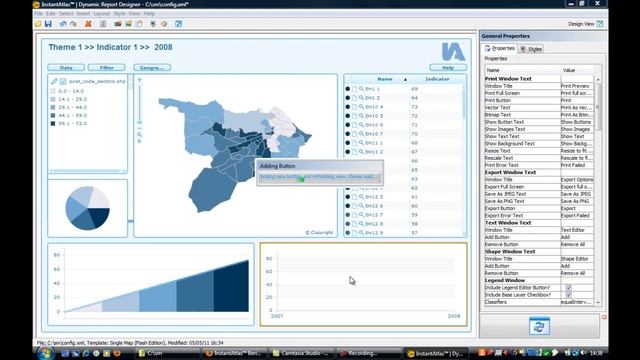
Task: Click the Text Window Text section header
Action: point(508,223)
